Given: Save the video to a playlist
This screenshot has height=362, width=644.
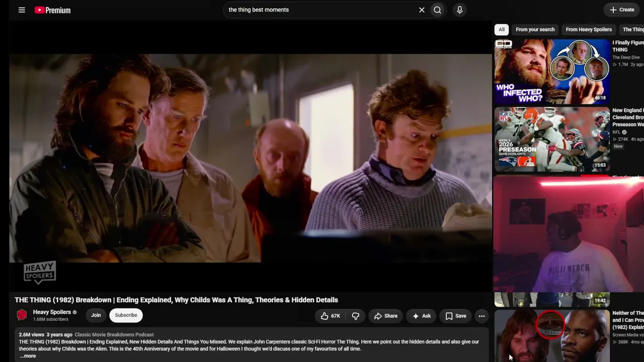Looking at the screenshot, I should (x=455, y=316).
